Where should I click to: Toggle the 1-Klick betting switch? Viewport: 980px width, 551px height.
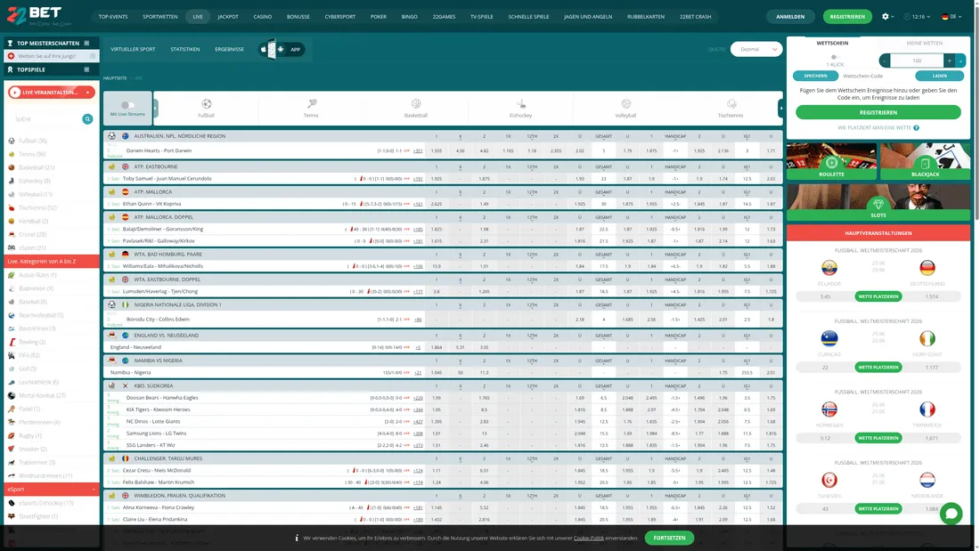[834, 57]
